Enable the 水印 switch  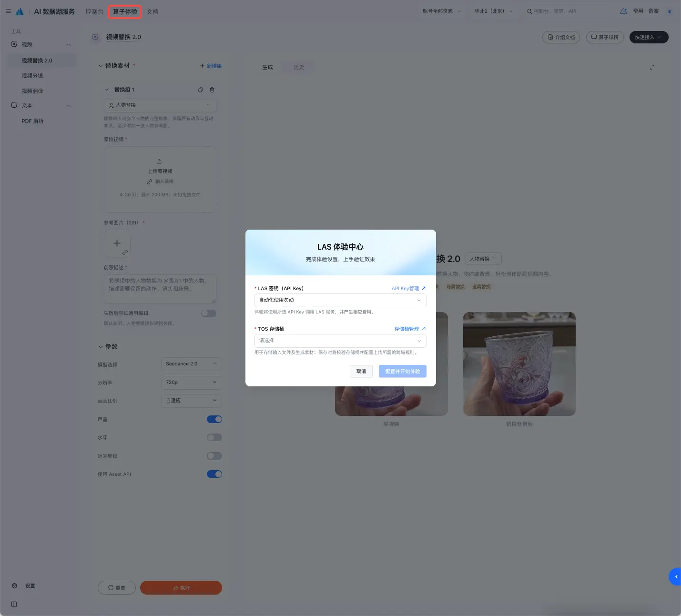pyautogui.click(x=214, y=437)
